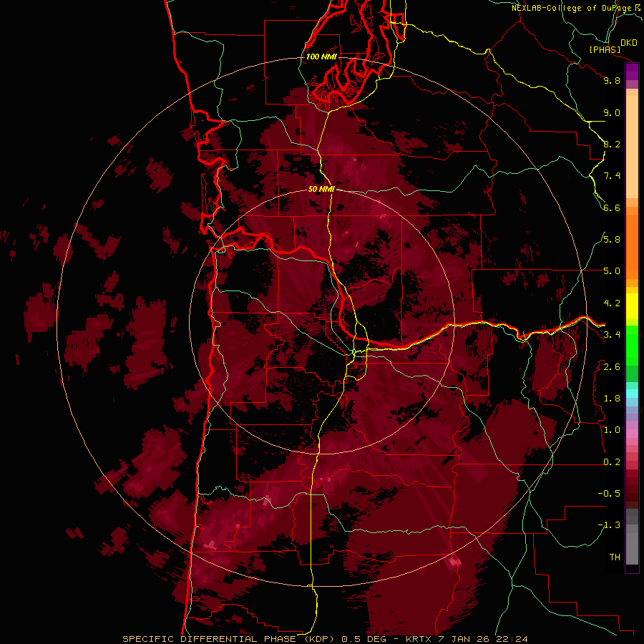Pick the bright green band of color scale

pos(632,345)
